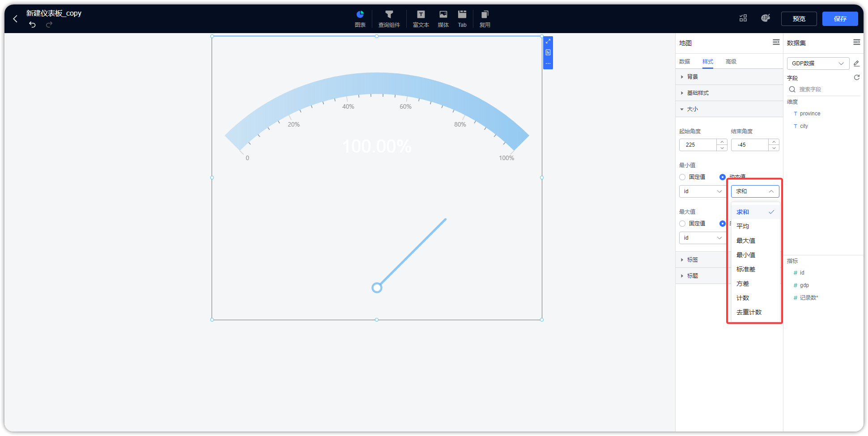This screenshot has width=868, height=436.
Task: Click the 保存 save button
Action: click(840, 19)
